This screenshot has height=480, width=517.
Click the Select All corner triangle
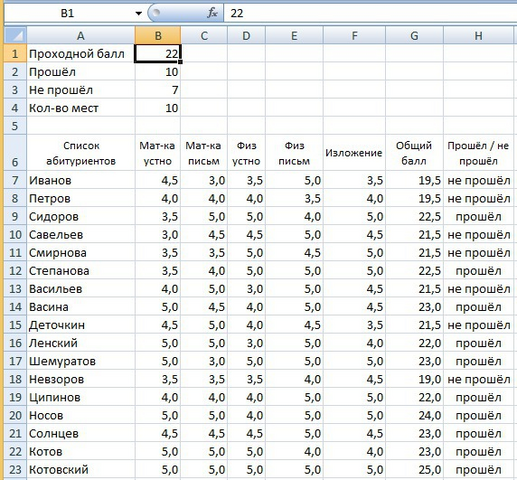(x=15, y=35)
